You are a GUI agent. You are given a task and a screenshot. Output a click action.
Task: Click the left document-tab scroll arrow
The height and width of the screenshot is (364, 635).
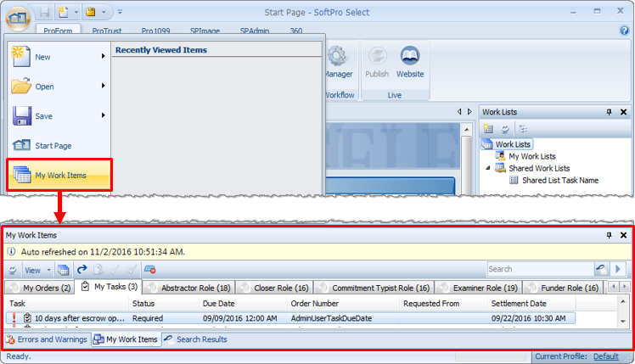coord(459,111)
